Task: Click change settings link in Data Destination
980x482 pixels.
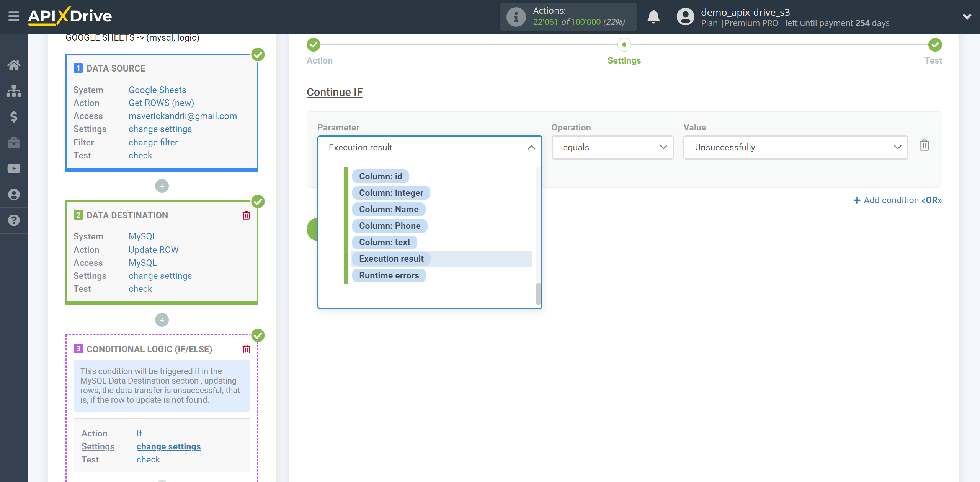Action: [x=160, y=275]
